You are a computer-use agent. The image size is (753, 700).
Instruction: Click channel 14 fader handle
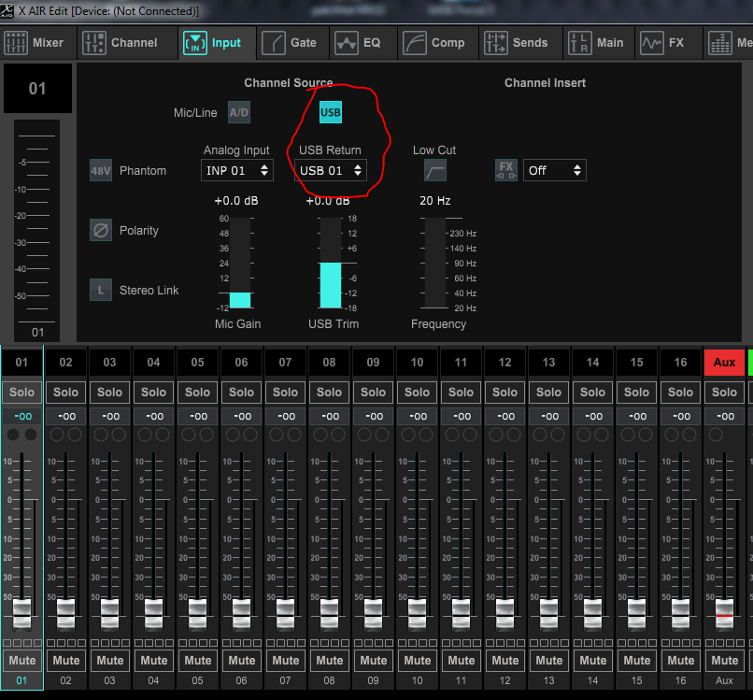pyautogui.click(x=592, y=614)
